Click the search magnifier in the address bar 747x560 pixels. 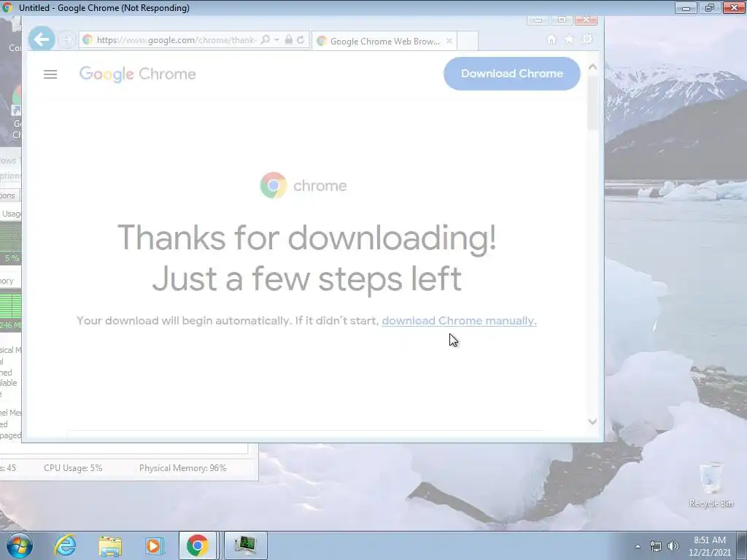pyautogui.click(x=266, y=40)
